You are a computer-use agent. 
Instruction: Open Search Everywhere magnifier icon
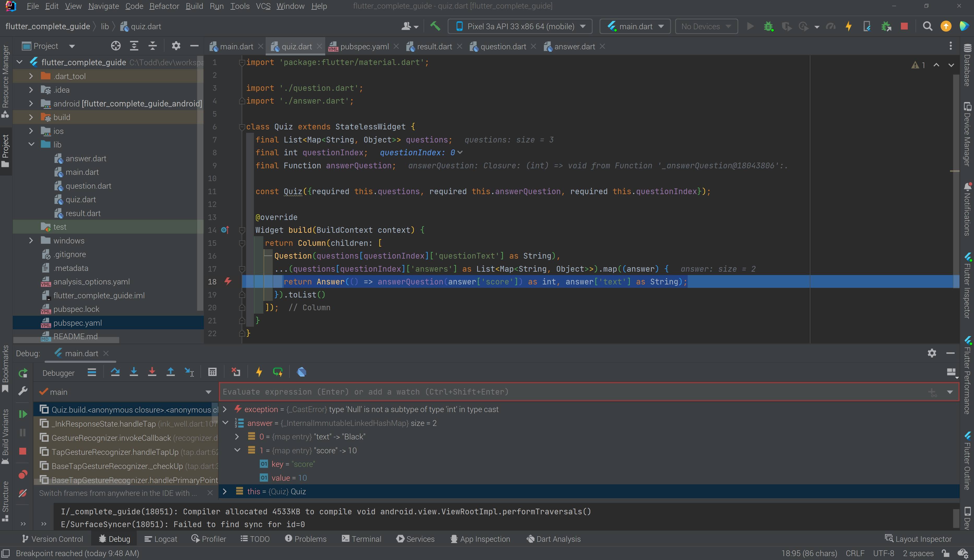coord(928,26)
